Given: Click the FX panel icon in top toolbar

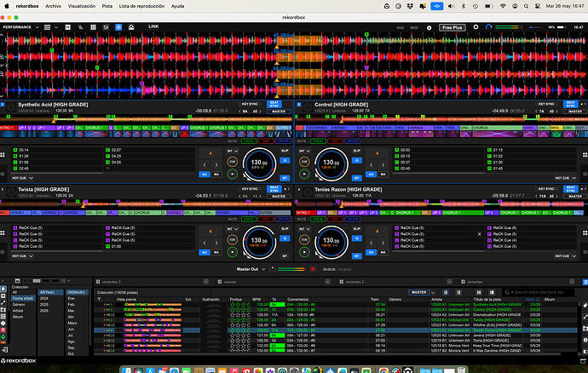Looking at the screenshot, I should (x=68, y=27).
